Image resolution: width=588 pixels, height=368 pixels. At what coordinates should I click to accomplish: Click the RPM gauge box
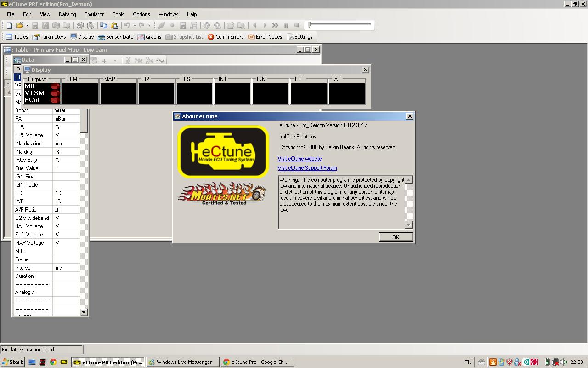click(80, 93)
